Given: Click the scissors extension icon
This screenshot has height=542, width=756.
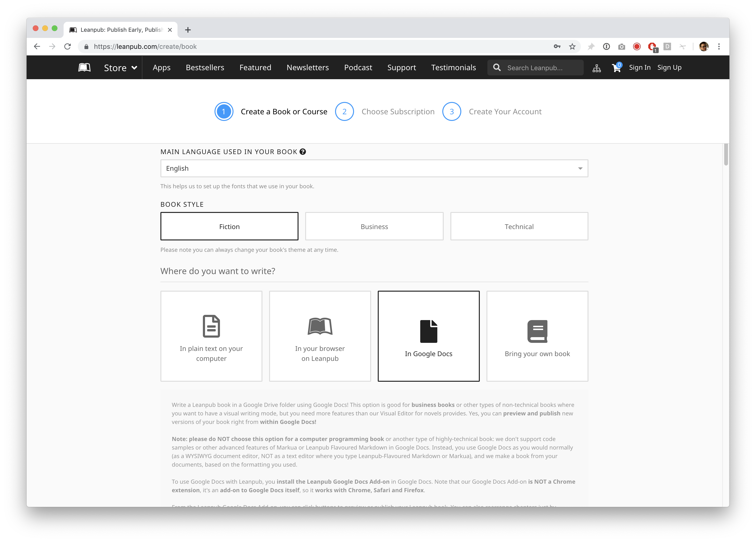Looking at the screenshot, I should pos(682,47).
